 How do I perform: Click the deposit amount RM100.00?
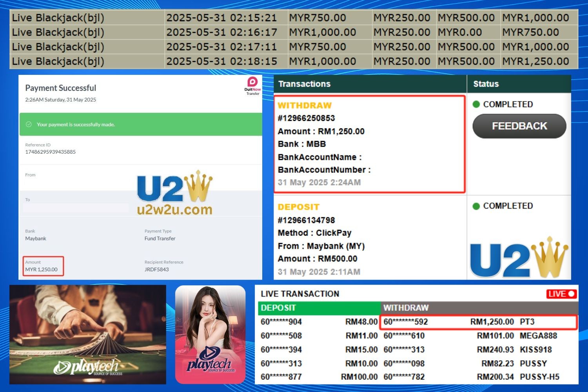point(359,377)
